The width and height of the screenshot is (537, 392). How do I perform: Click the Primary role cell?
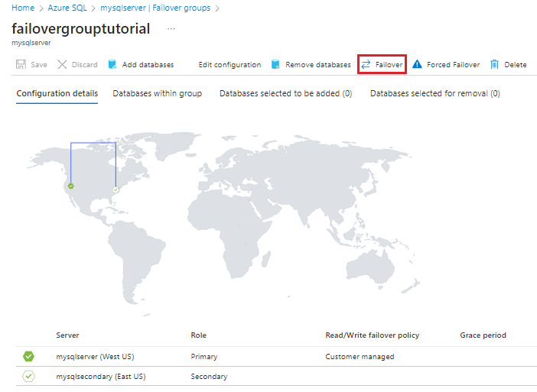coord(204,356)
